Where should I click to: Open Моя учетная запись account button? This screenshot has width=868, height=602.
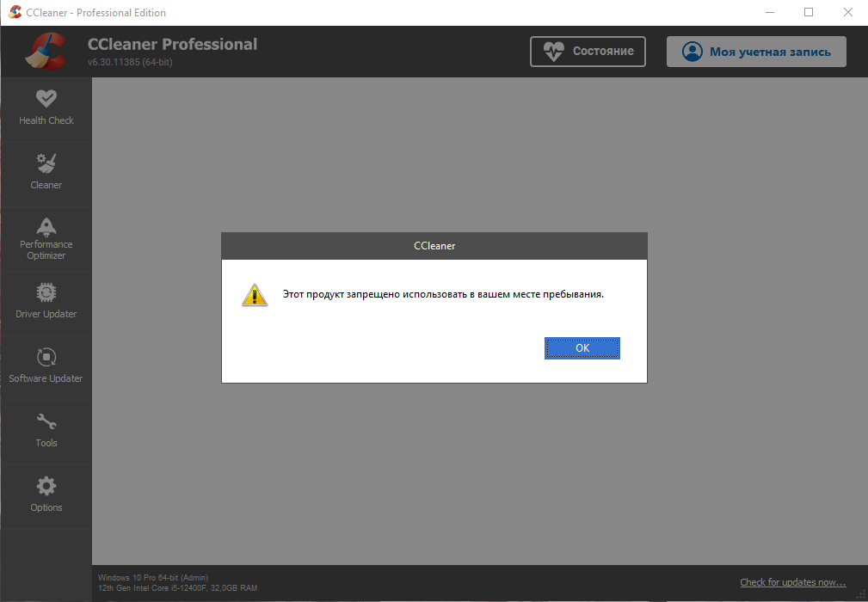(756, 52)
